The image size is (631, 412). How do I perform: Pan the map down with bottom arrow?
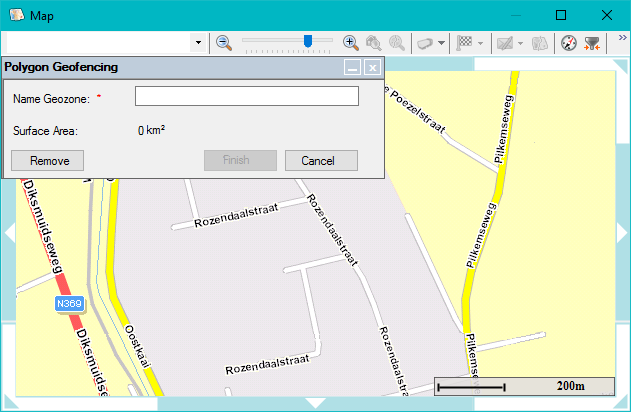[315, 403]
